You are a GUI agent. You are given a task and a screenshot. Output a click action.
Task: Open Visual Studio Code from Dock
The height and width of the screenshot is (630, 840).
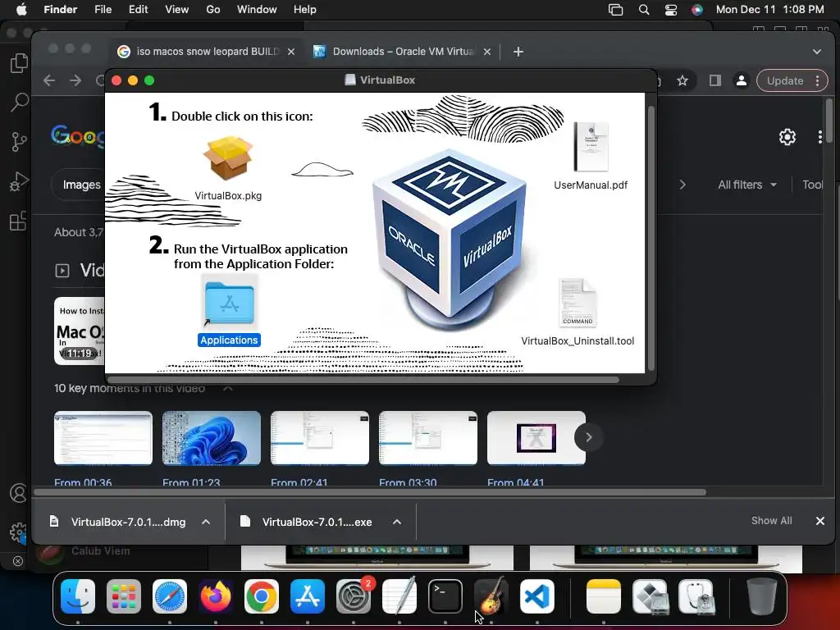(x=536, y=596)
